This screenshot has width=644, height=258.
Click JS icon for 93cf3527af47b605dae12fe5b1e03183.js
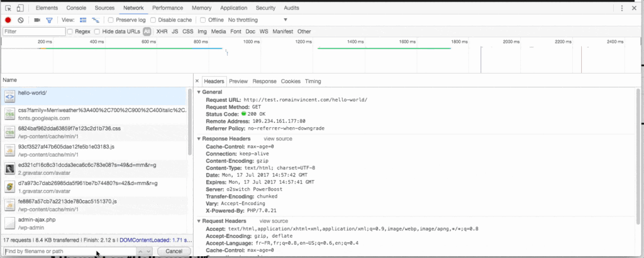[10, 150]
